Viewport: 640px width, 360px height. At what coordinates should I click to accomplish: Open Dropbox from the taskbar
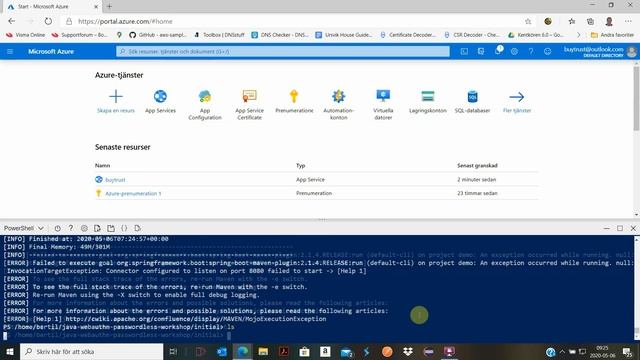pos(407,351)
